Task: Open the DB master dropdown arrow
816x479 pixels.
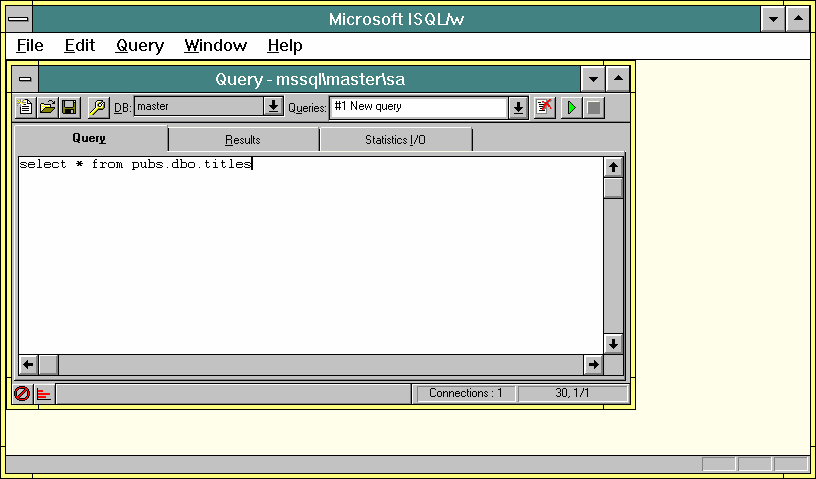Action: click(273, 106)
